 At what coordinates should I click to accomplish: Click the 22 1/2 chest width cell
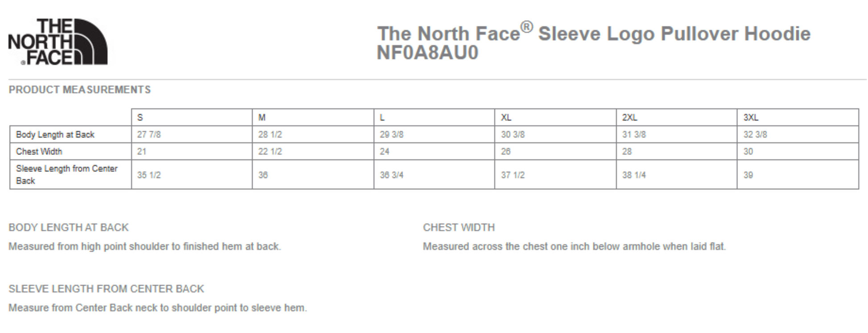click(270, 151)
